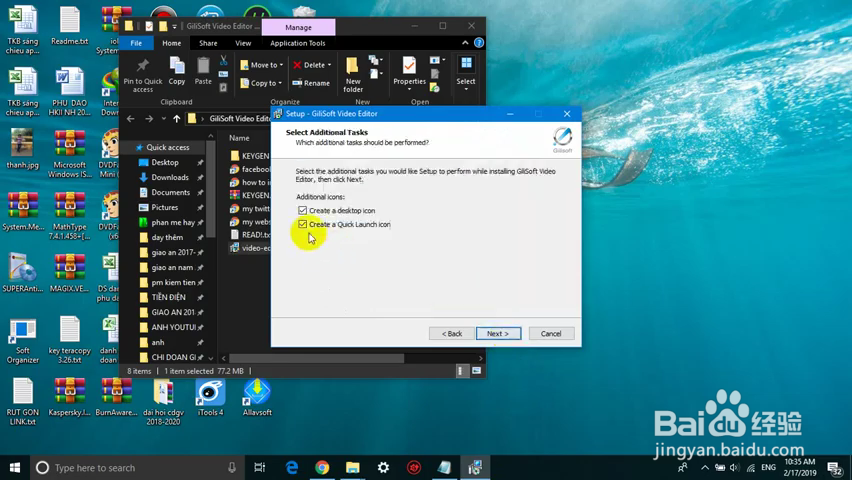
Task: Open recent locations dropdown in Explorer
Action: click(x=164, y=119)
